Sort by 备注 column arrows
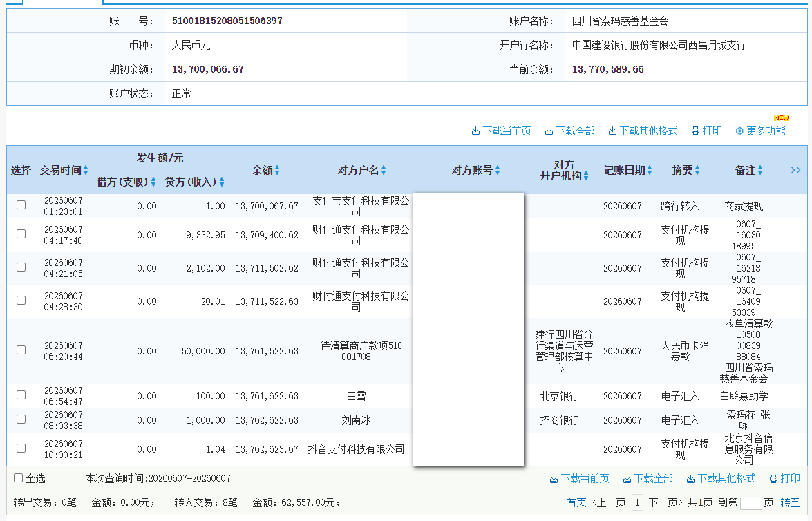 pos(760,170)
